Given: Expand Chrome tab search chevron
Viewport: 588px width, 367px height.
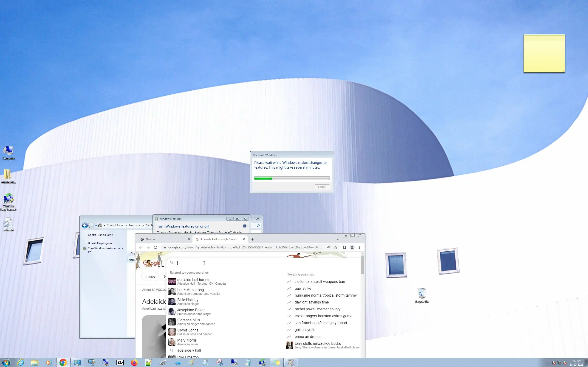Looking at the screenshot, I should (x=338, y=239).
